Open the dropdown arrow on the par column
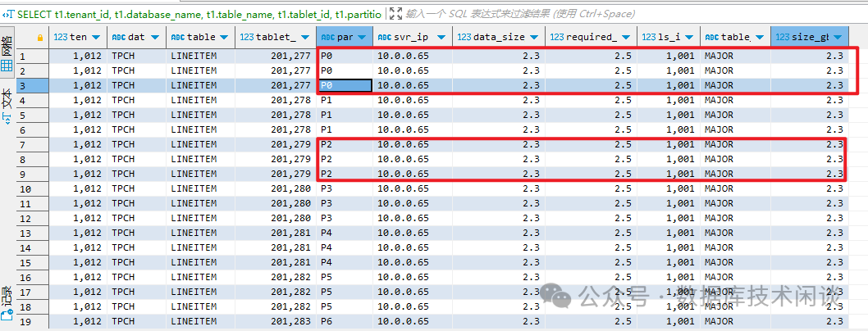This screenshot has height=331, width=868. (362, 38)
